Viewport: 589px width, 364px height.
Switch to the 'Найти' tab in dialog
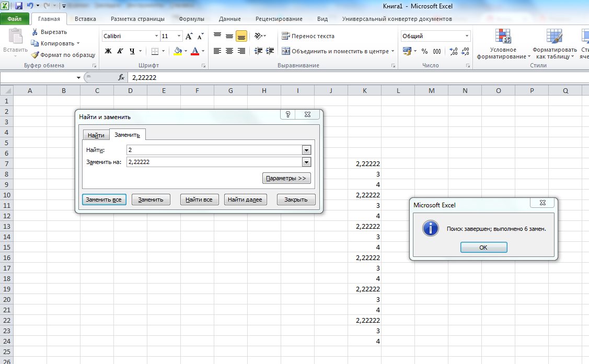(96, 135)
